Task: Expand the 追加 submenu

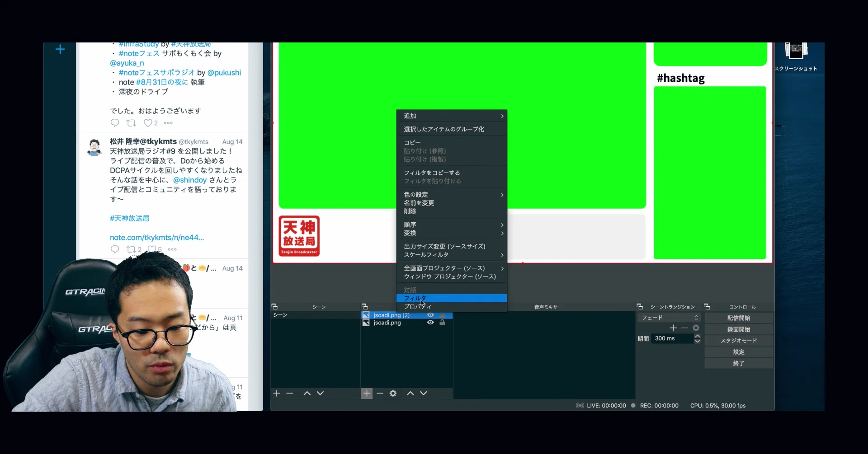Action: 452,116
